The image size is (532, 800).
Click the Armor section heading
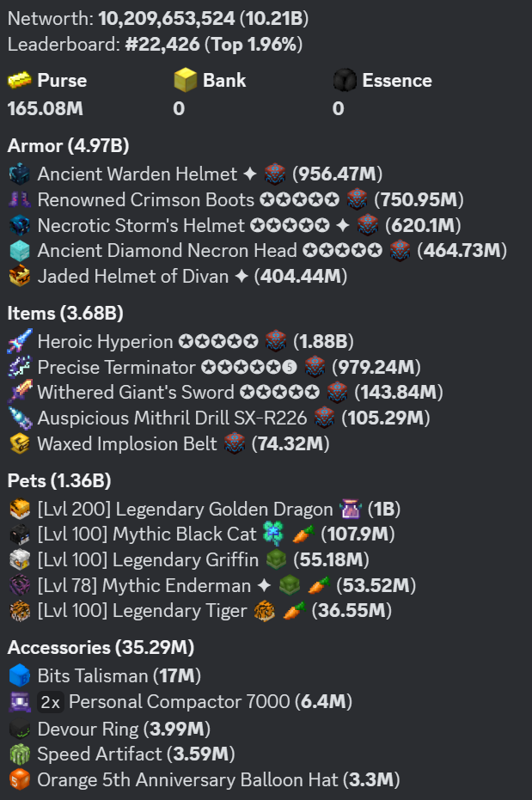(68, 146)
